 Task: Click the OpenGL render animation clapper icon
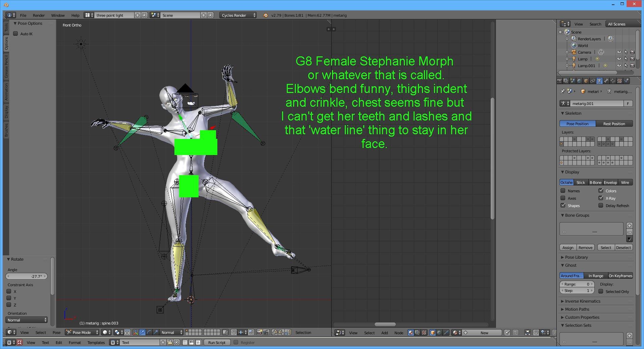pyautogui.click(x=266, y=332)
